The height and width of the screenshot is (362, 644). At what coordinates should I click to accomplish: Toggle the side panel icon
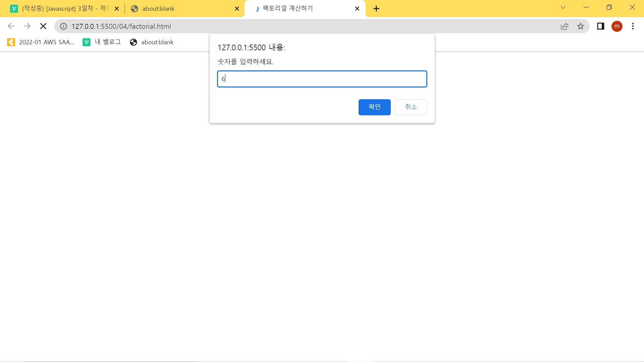[x=600, y=26]
